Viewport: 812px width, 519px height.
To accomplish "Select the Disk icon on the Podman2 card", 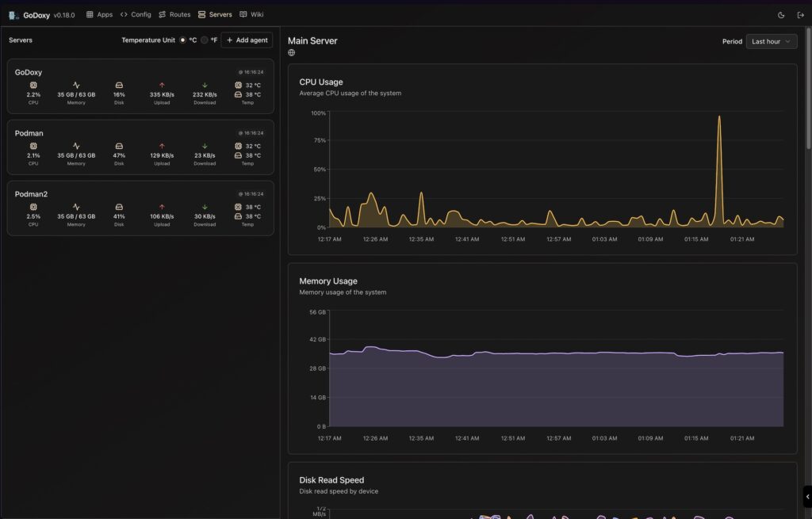I will click(119, 207).
